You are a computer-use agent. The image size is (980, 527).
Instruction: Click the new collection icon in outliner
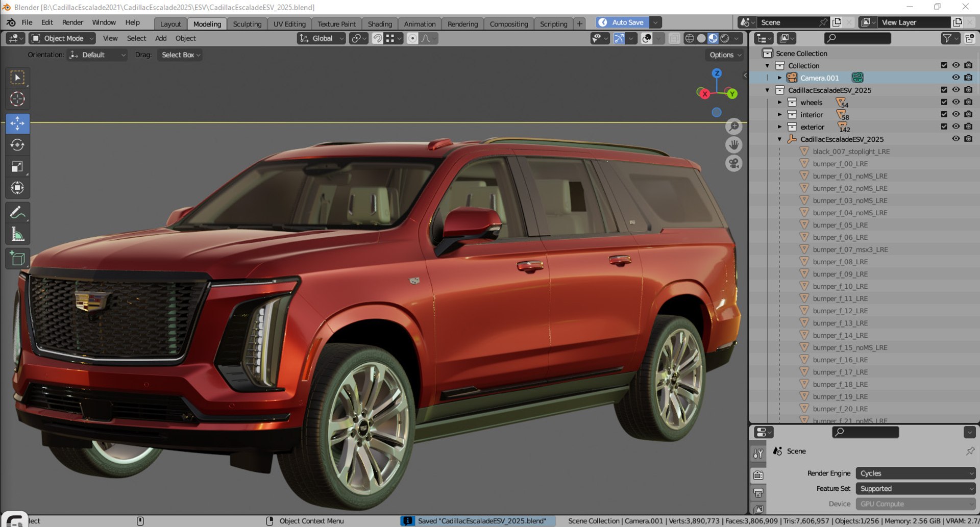point(969,38)
